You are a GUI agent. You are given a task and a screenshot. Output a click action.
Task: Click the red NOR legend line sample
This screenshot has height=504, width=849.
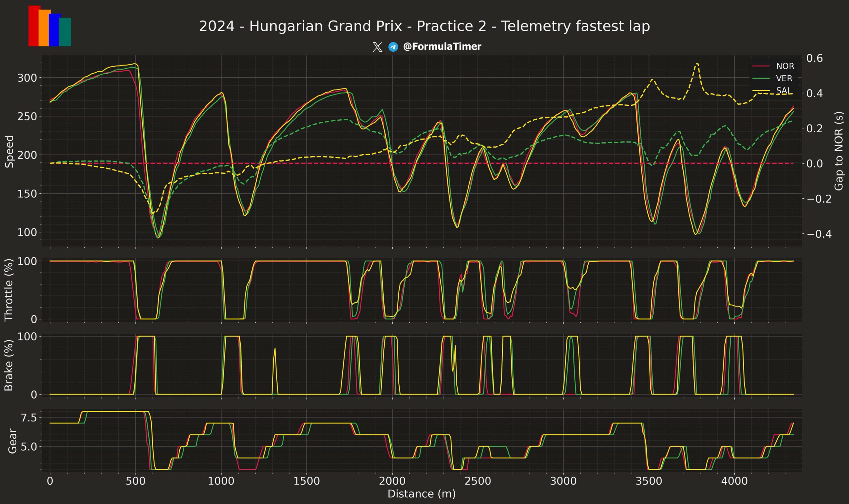[x=761, y=66]
